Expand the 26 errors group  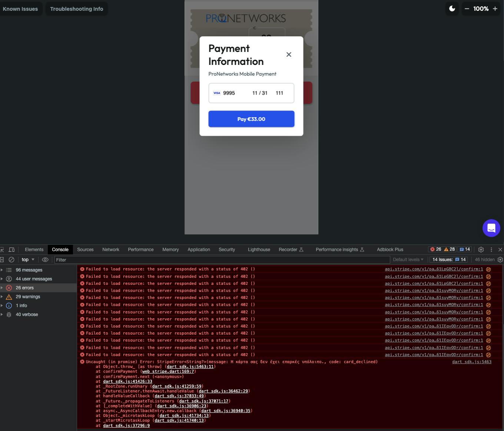coord(2,288)
